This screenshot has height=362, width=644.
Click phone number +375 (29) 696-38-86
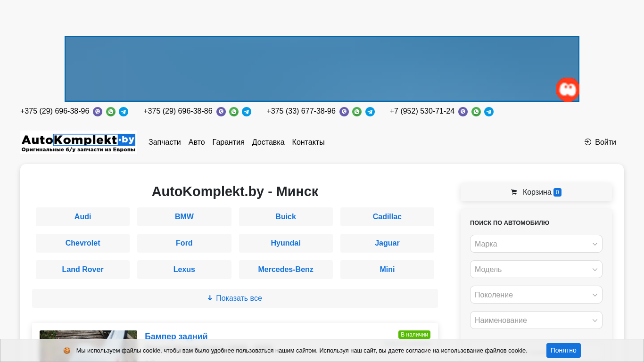coord(178,111)
